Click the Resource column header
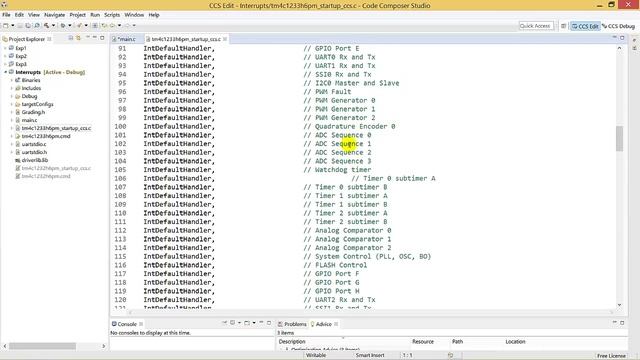The image size is (640, 360). click(x=423, y=342)
